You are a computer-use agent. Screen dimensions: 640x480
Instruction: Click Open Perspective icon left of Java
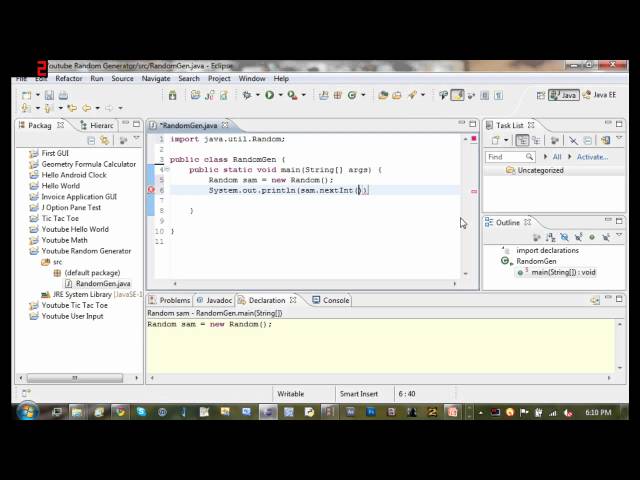(x=541, y=96)
